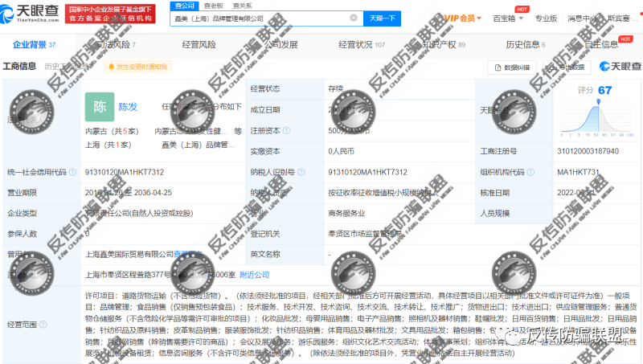Click the 专业版 link
643x364 pixels.
547,18
